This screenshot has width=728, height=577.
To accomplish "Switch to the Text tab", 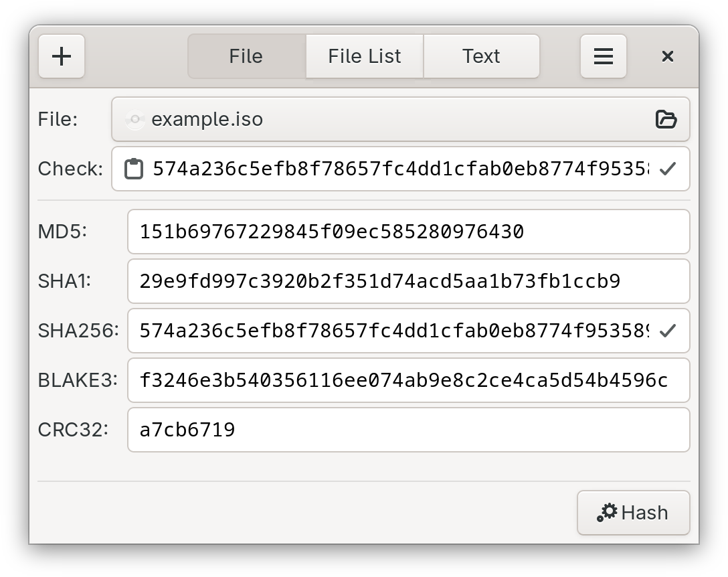I will [x=482, y=56].
